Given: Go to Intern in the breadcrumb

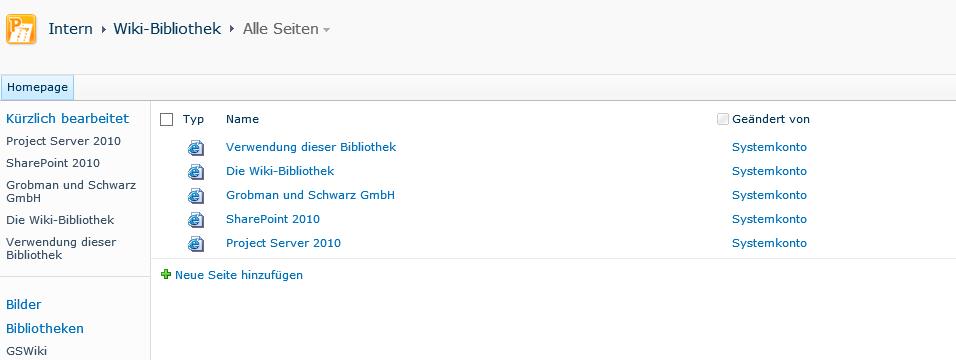Looking at the screenshot, I should [x=70, y=29].
